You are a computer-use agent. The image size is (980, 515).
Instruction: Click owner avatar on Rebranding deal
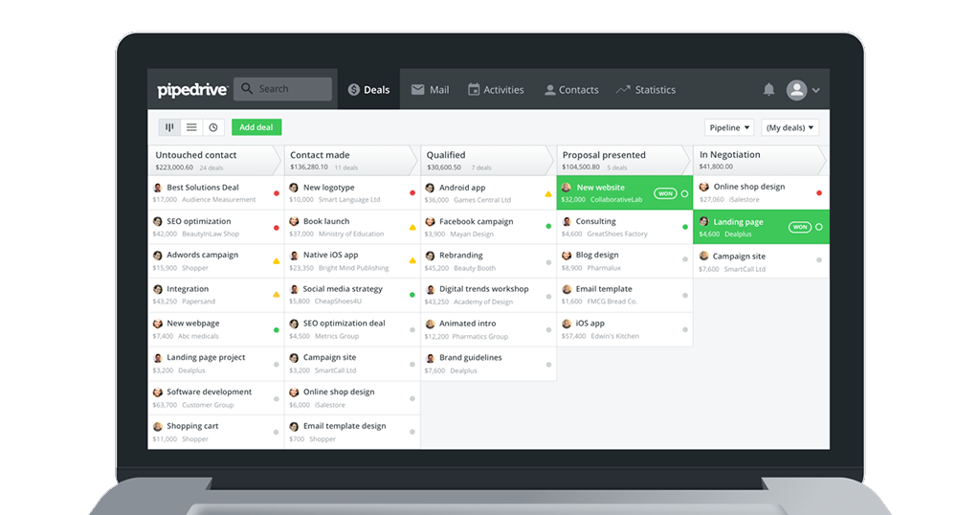click(430, 256)
